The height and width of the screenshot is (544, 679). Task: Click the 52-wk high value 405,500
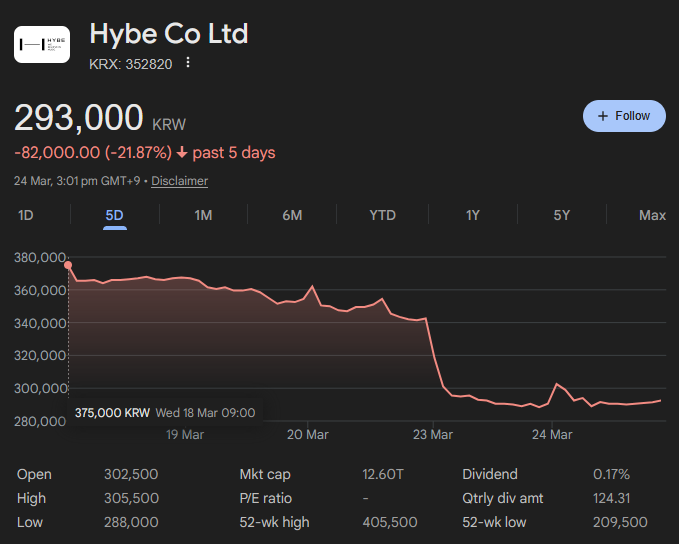(390, 522)
